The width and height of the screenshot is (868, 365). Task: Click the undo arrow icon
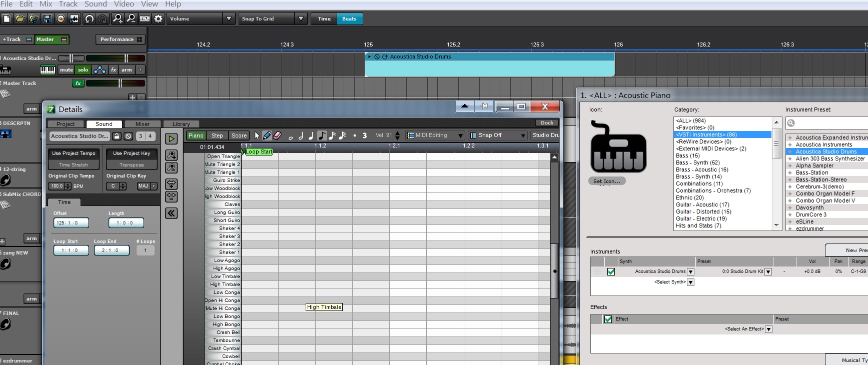90,19
